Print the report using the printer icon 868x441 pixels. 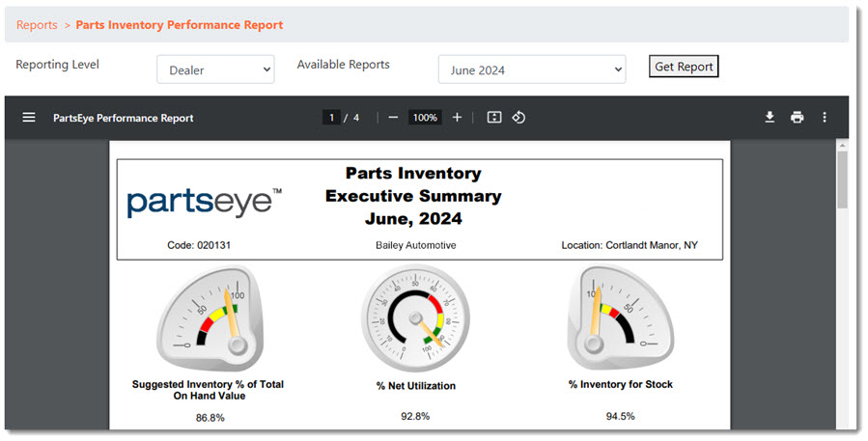(x=798, y=118)
